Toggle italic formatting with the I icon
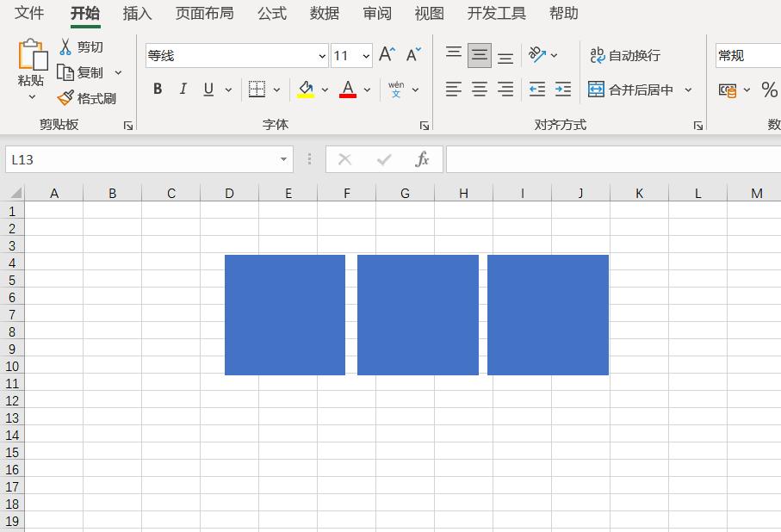 coord(182,89)
